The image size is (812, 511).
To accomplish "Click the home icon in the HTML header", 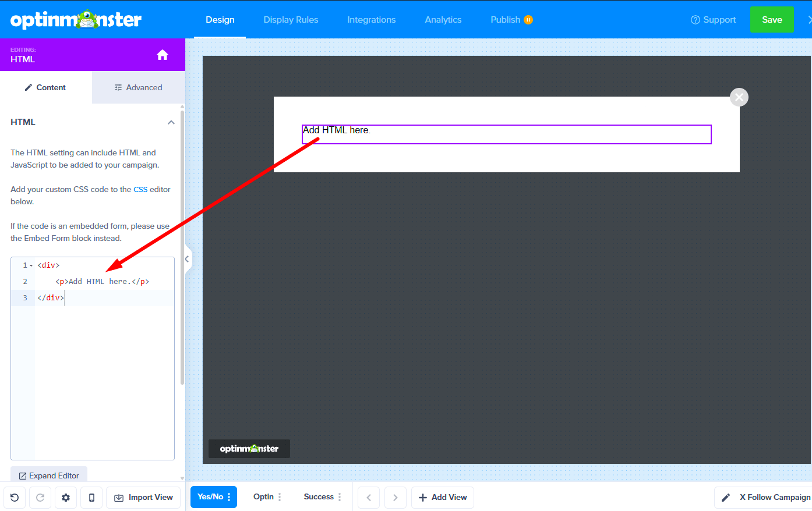I will point(163,55).
